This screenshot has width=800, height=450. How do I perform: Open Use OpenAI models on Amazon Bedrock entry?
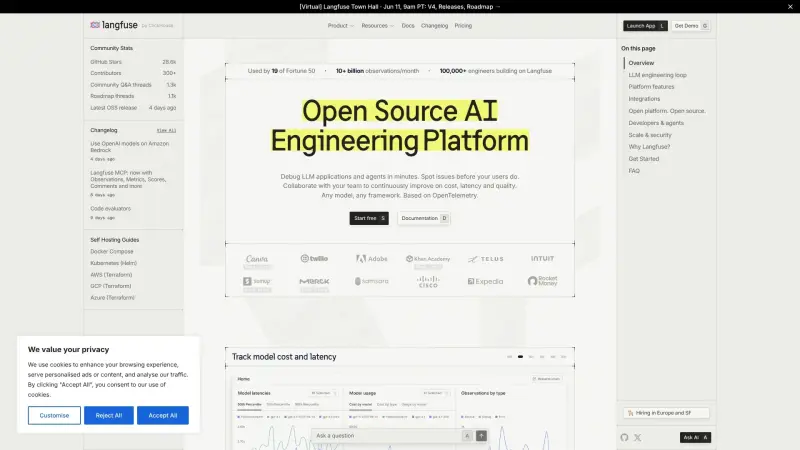point(130,147)
